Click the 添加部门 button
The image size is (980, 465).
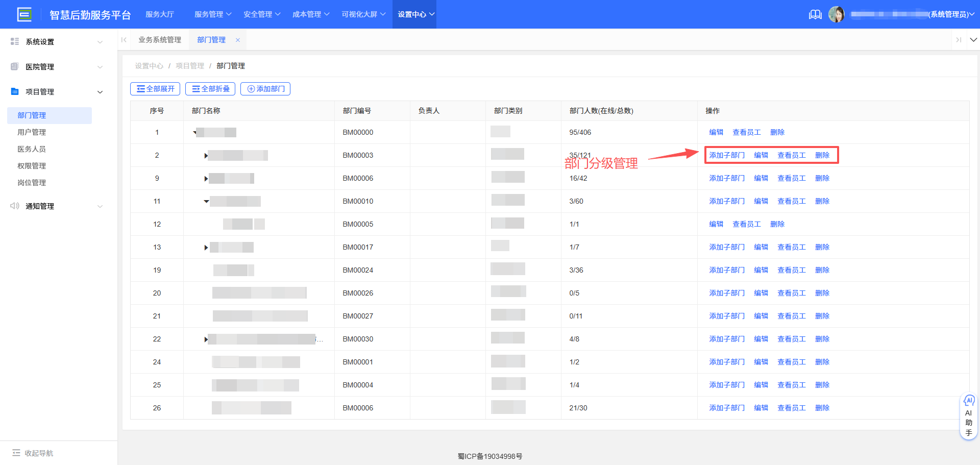(x=265, y=89)
